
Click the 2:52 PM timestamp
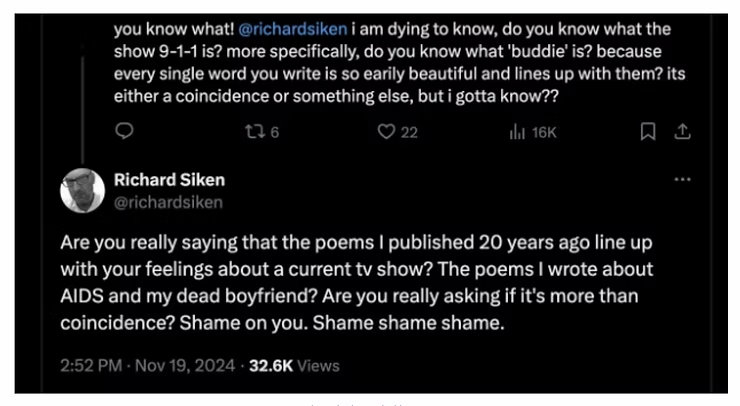[x=93, y=366]
